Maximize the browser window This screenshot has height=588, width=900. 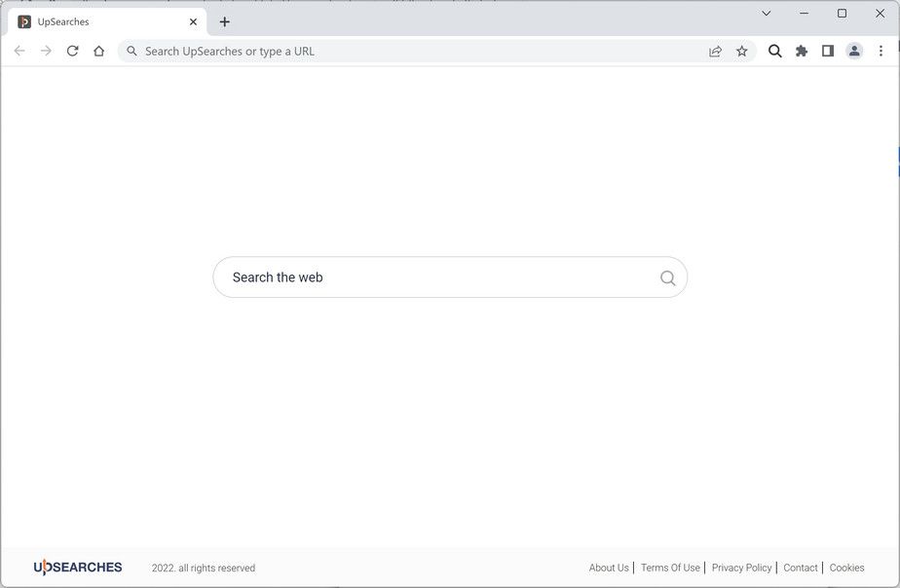[842, 14]
